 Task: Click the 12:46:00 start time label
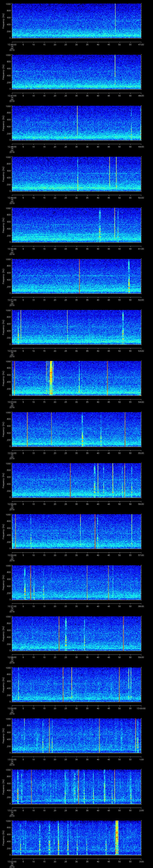(x=12, y=44)
